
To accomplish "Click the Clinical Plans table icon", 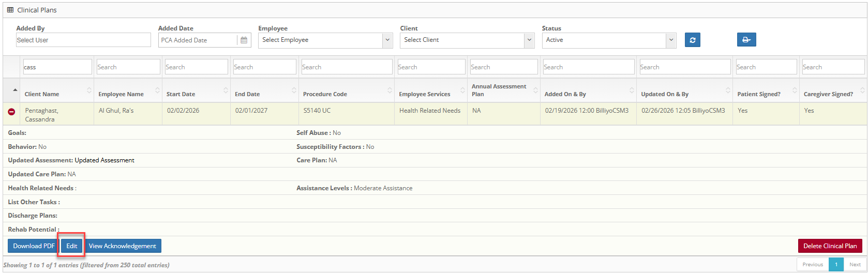I will [x=10, y=10].
